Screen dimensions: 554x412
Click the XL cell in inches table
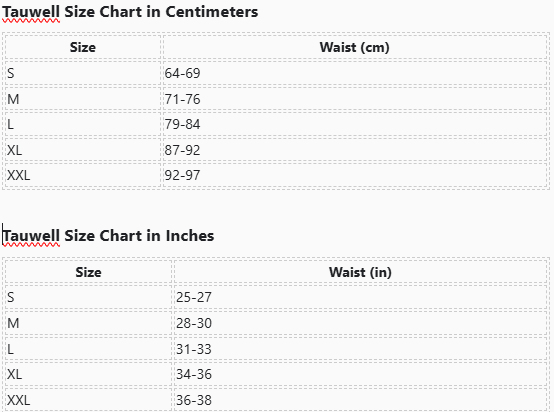(x=88, y=374)
